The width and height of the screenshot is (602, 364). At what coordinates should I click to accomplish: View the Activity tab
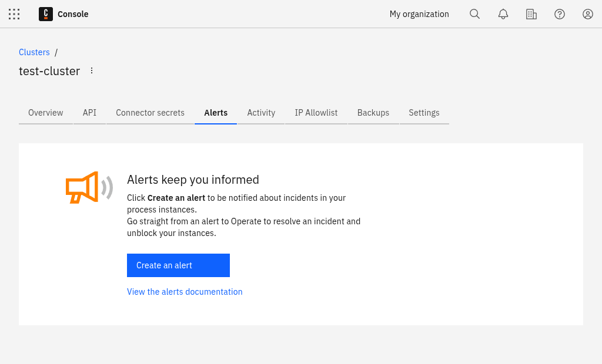pyautogui.click(x=261, y=113)
